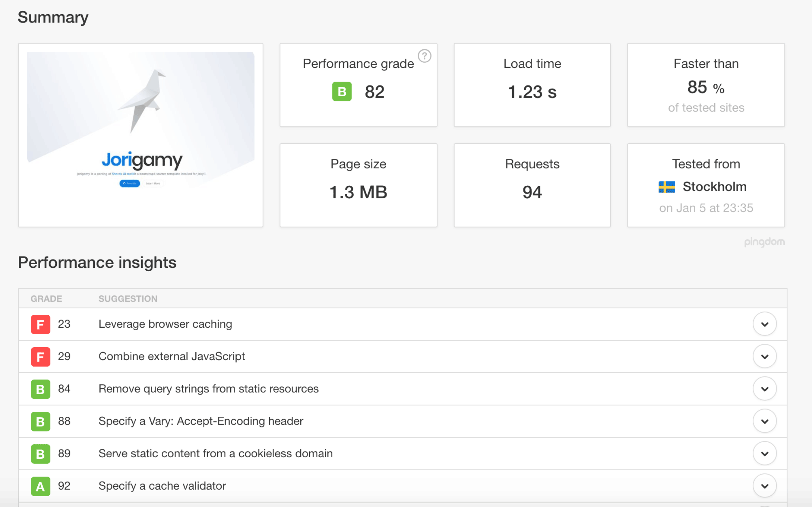Viewport: 812px width, 507px height.
Task: Click red F badge for Combine external JavaScript
Action: pyautogui.click(x=40, y=356)
